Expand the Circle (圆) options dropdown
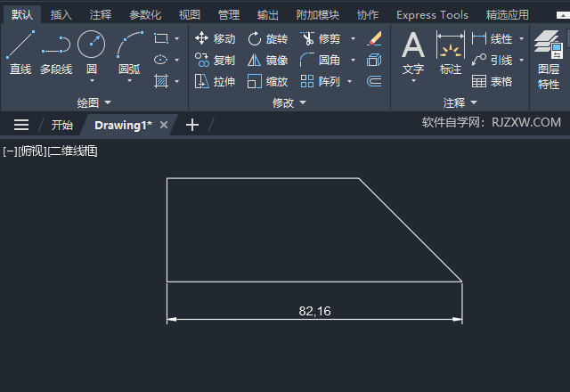This screenshot has height=392, width=570. coord(92,81)
